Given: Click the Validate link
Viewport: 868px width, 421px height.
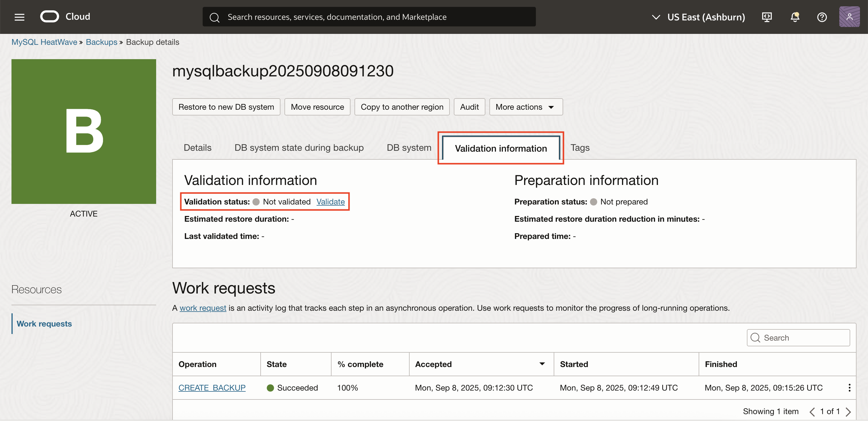Looking at the screenshot, I should [x=330, y=202].
